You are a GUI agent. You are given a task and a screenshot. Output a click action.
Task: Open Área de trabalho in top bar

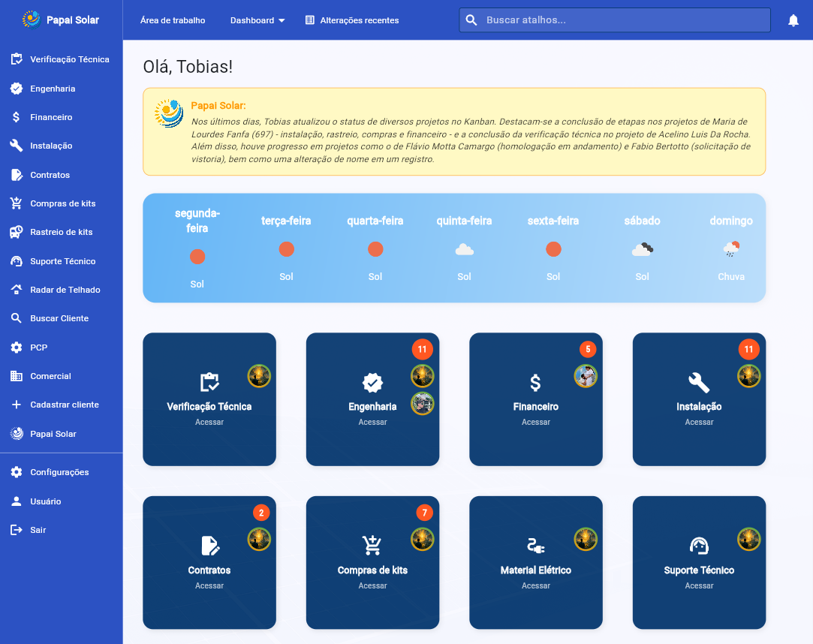(x=173, y=20)
